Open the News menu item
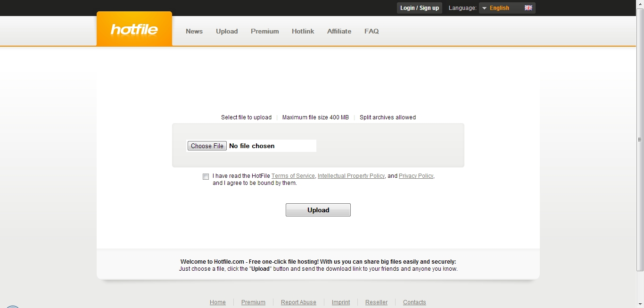Viewport: 644px width, 308px height. (194, 31)
